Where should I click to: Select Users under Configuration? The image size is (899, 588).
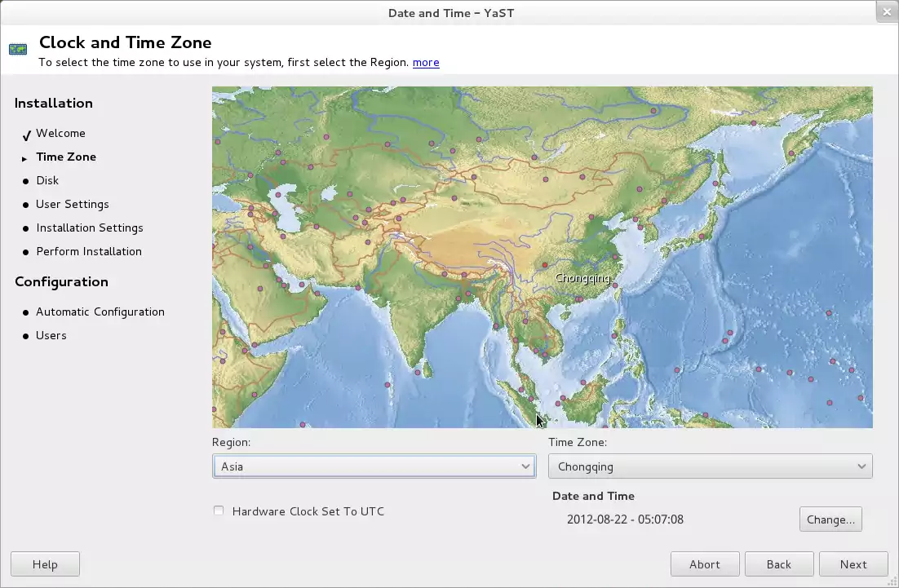click(51, 335)
